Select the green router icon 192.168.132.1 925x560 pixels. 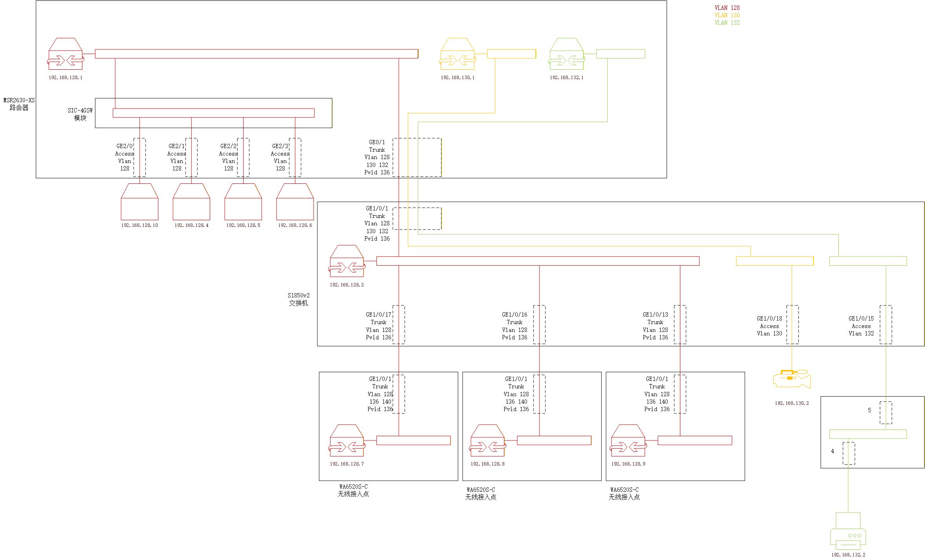click(567, 54)
